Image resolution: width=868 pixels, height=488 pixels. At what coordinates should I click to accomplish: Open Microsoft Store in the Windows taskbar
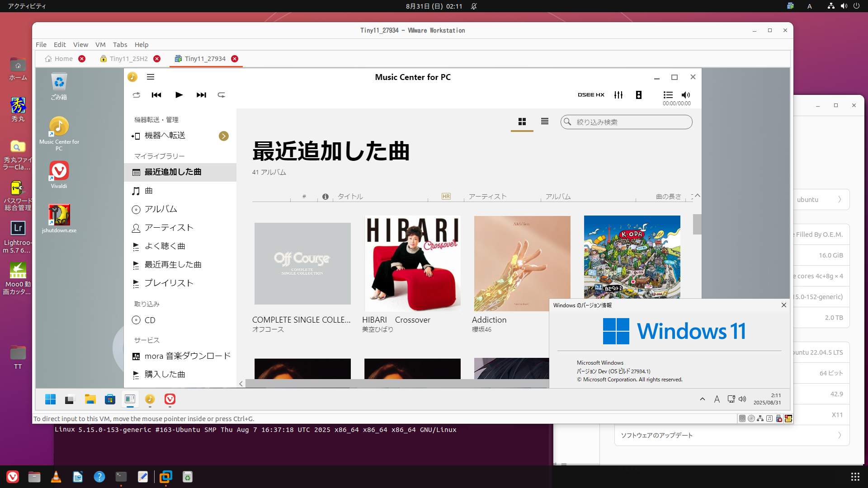(x=110, y=399)
